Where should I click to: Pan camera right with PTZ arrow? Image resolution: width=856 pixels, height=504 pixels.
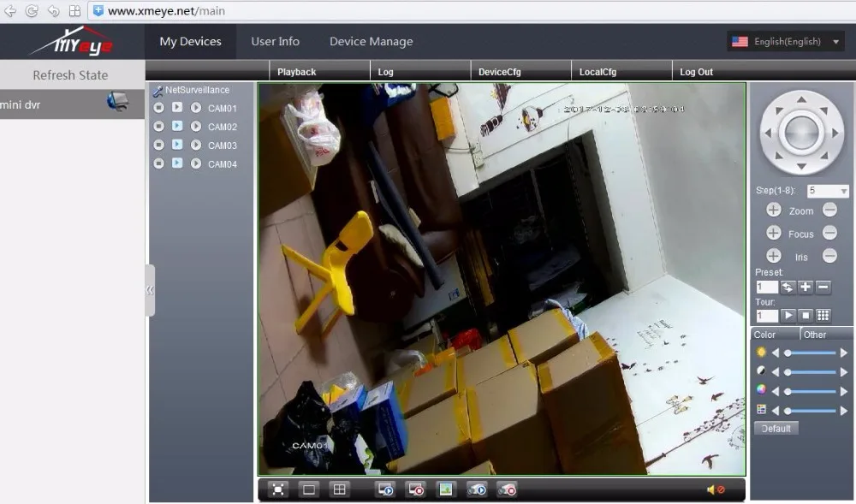click(x=835, y=133)
